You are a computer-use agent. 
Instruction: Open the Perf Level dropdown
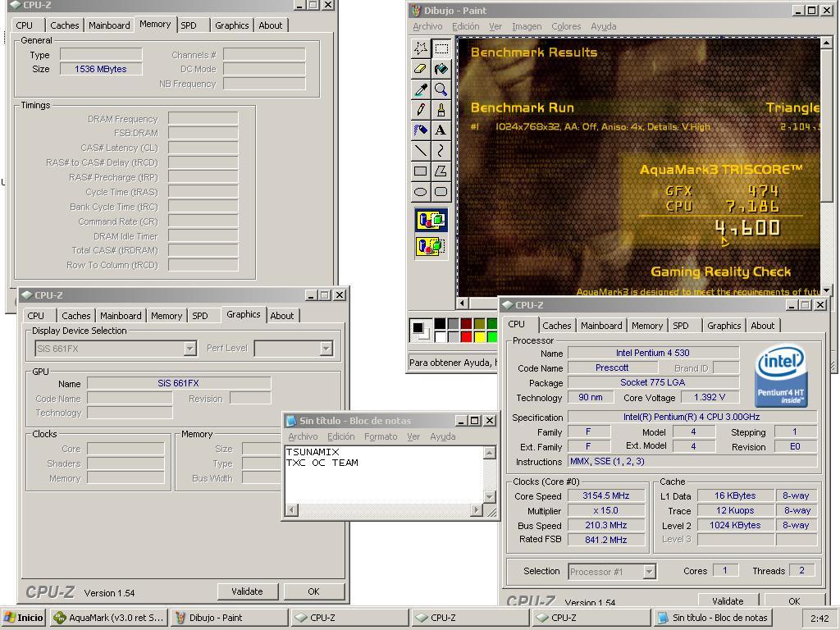(326, 349)
